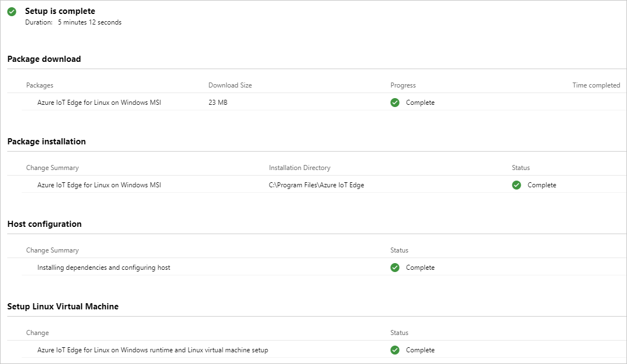The image size is (627, 364).
Task: Expand the Package download section
Action: [44, 59]
